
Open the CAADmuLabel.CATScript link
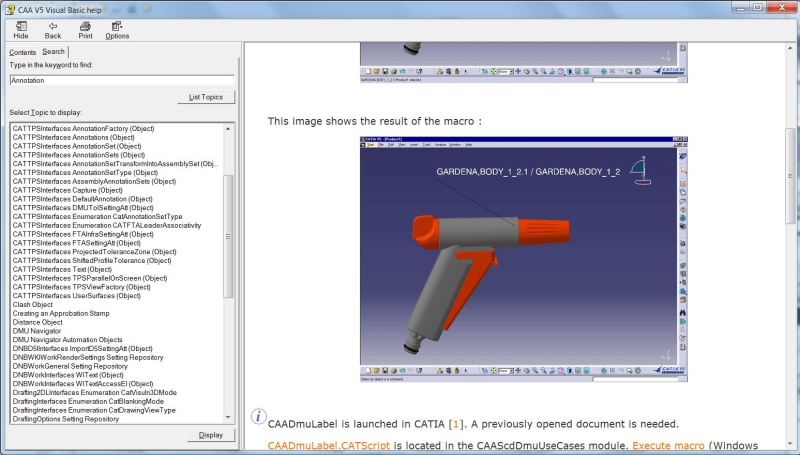pyautogui.click(x=329, y=445)
